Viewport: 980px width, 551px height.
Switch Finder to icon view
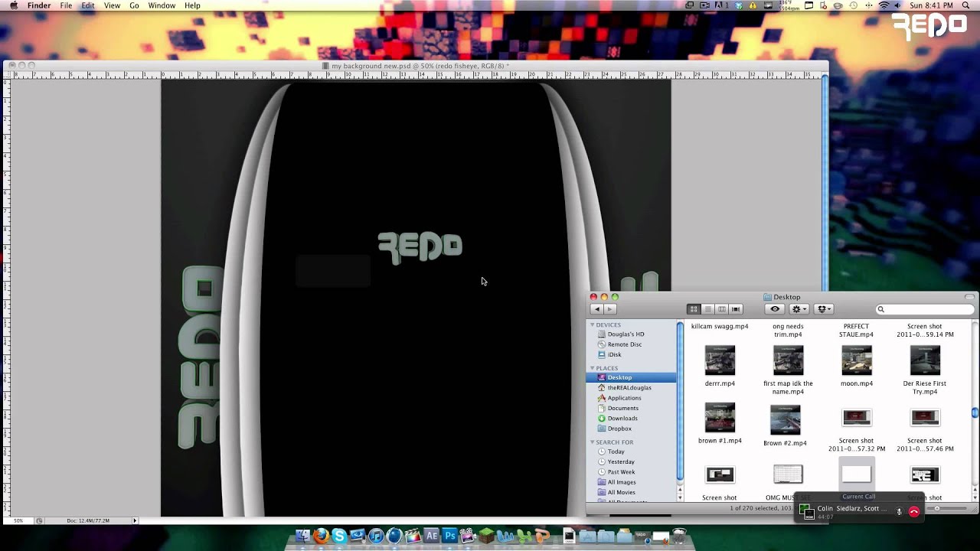coord(694,309)
